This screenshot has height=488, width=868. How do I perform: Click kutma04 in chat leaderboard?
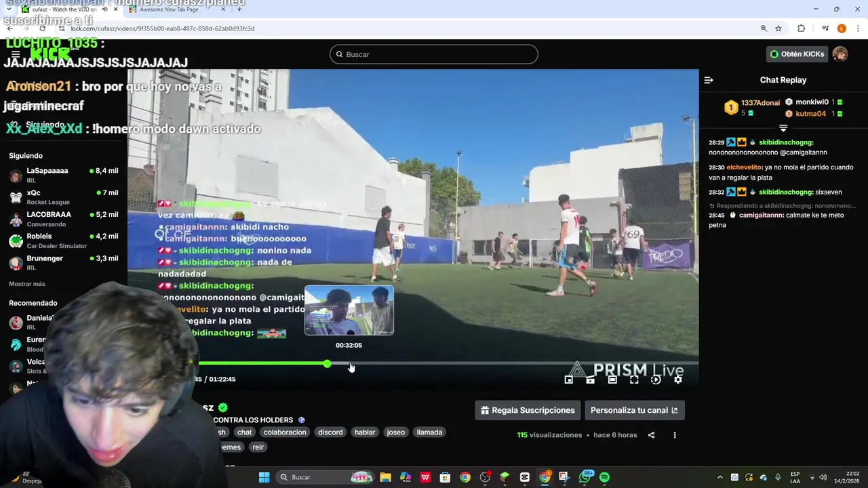(811, 114)
